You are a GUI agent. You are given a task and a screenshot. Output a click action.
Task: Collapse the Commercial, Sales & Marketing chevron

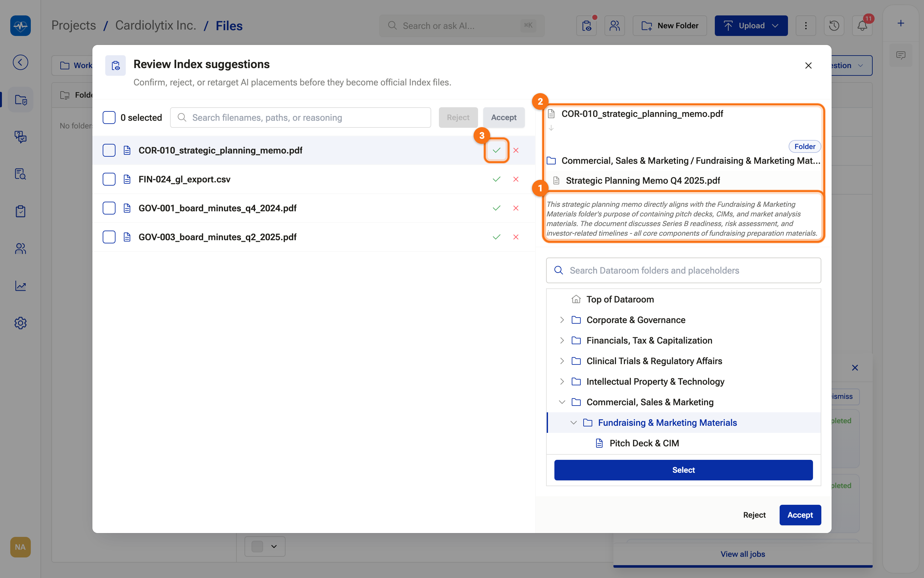tap(562, 402)
